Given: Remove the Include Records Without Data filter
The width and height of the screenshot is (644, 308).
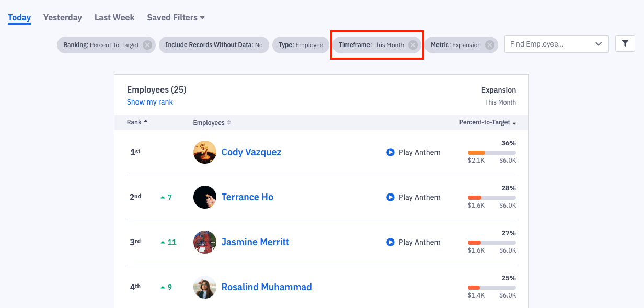Looking at the screenshot, I should coord(214,45).
